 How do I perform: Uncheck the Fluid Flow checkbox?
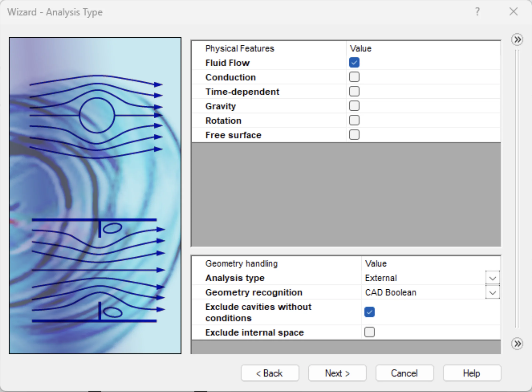(354, 63)
